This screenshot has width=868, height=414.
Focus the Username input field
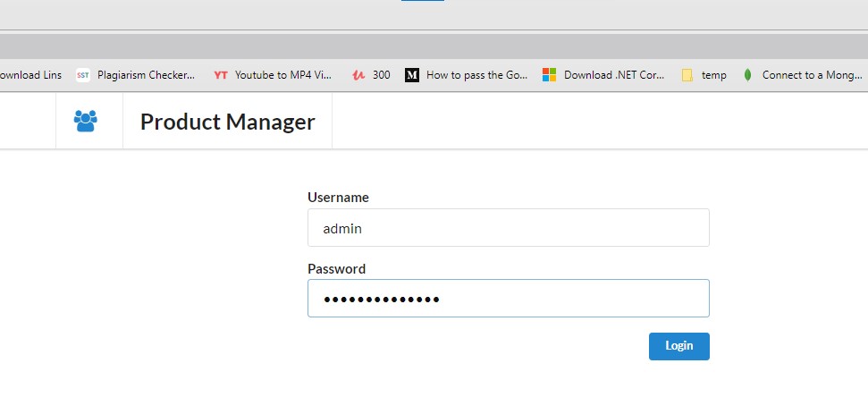508,228
